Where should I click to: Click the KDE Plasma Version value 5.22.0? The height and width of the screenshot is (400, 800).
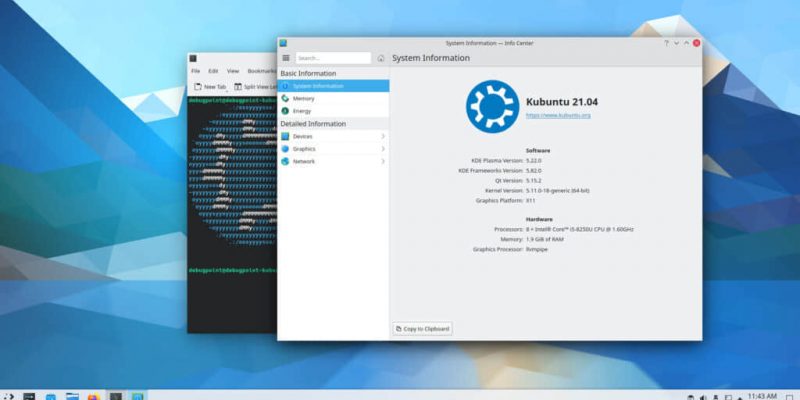(x=534, y=161)
